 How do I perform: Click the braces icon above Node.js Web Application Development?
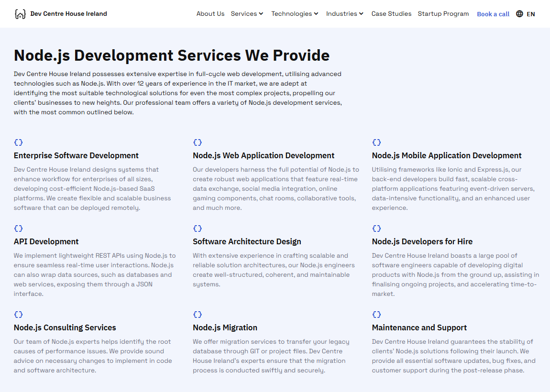198,142
